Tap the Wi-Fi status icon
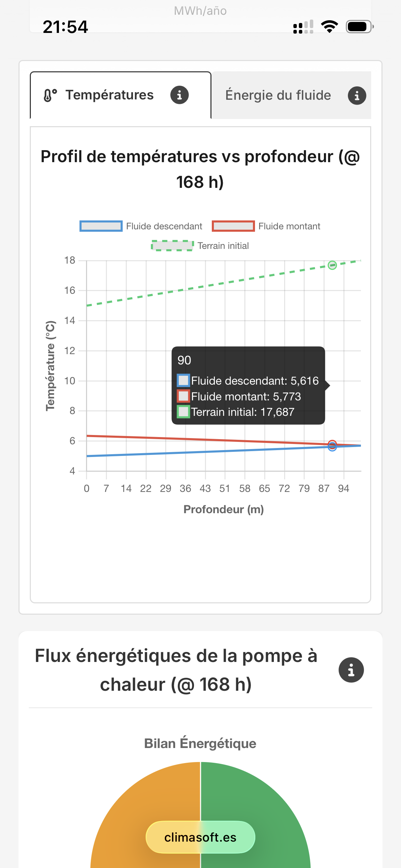The image size is (401, 868). coord(329,26)
